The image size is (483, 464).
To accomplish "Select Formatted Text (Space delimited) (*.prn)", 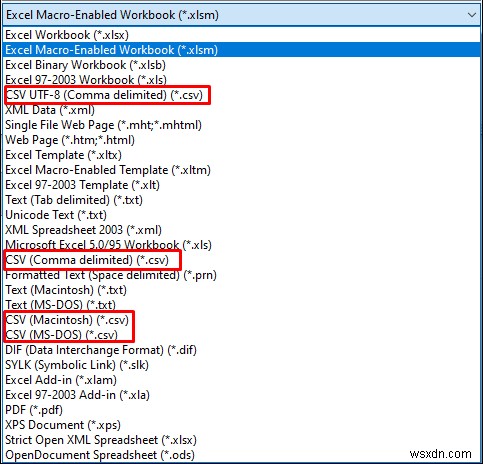I will pyautogui.click(x=241, y=275).
